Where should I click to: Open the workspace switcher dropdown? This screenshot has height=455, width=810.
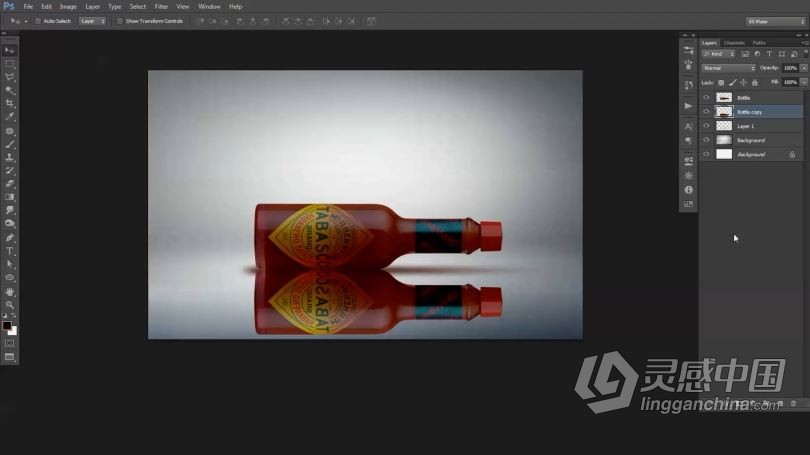point(775,21)
